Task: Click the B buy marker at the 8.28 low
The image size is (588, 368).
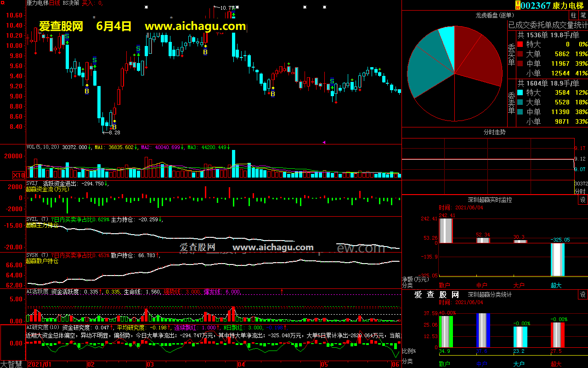Action: point(114,127)
